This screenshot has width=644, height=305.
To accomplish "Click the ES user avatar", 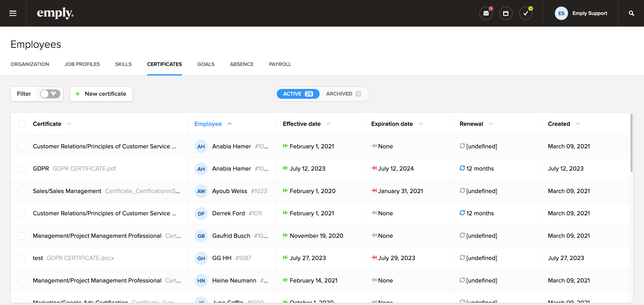I will click(x=561, y=13).
